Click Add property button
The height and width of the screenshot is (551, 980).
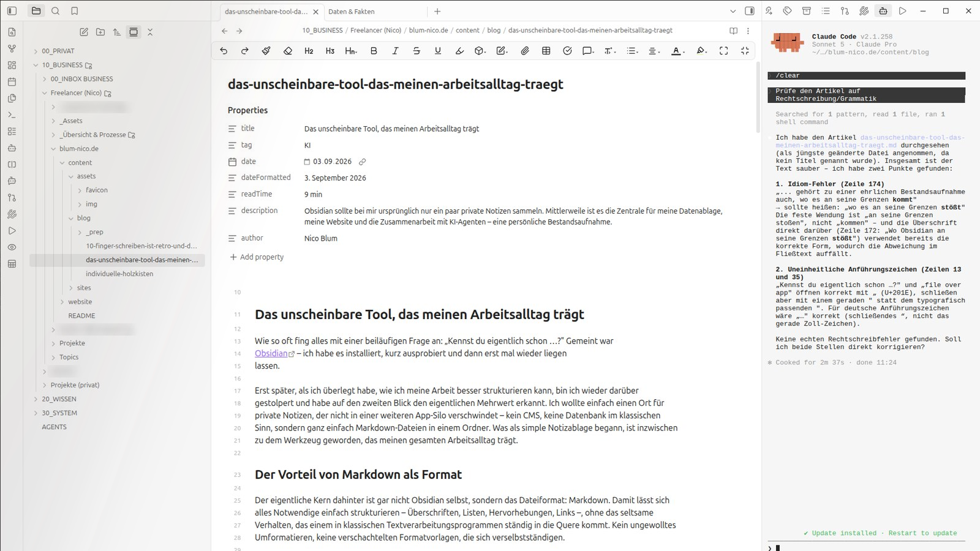[257, 257]
